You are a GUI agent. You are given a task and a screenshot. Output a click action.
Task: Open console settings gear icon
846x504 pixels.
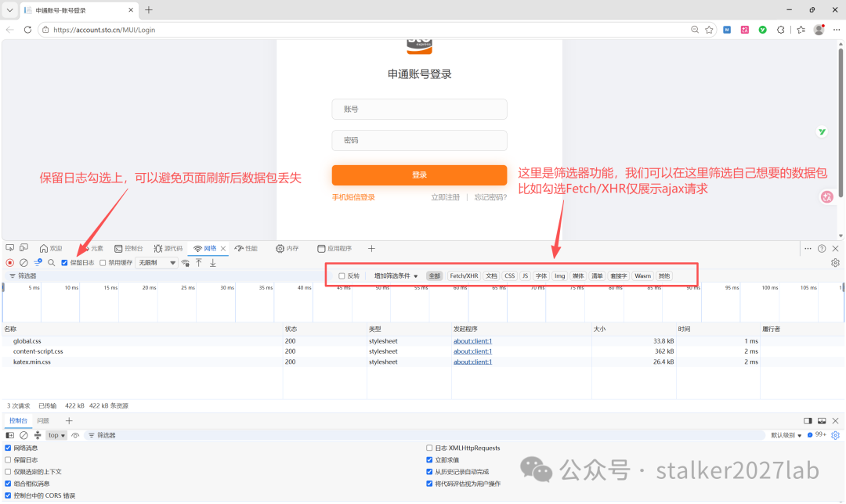(x=835, y=435)
